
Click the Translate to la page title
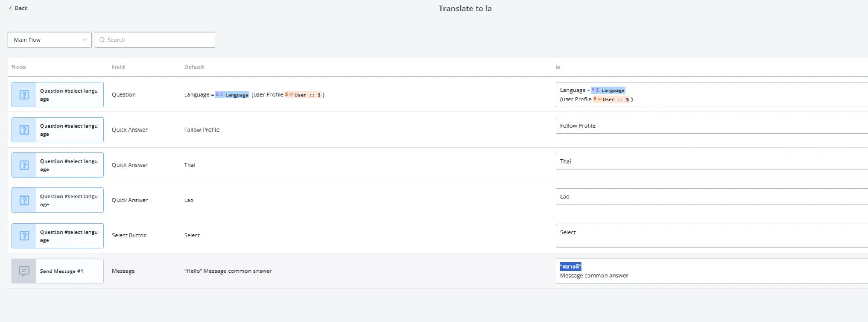[465, 8]
